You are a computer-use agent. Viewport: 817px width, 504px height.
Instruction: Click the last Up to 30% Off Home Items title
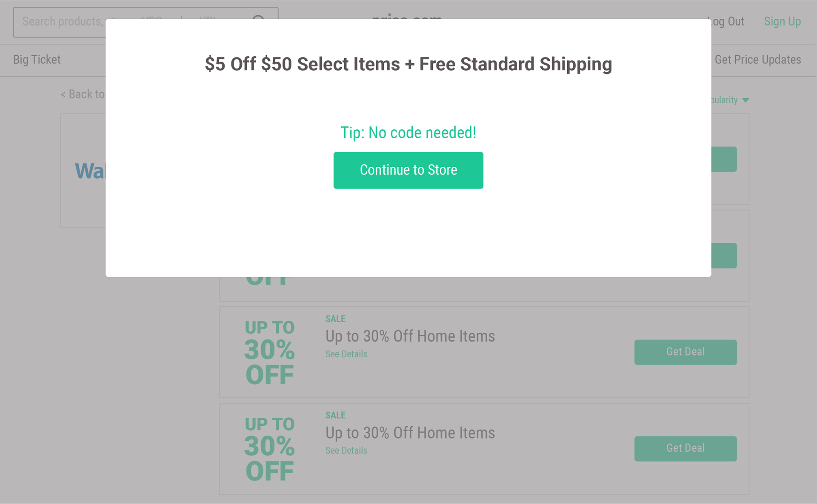point(410,433)
